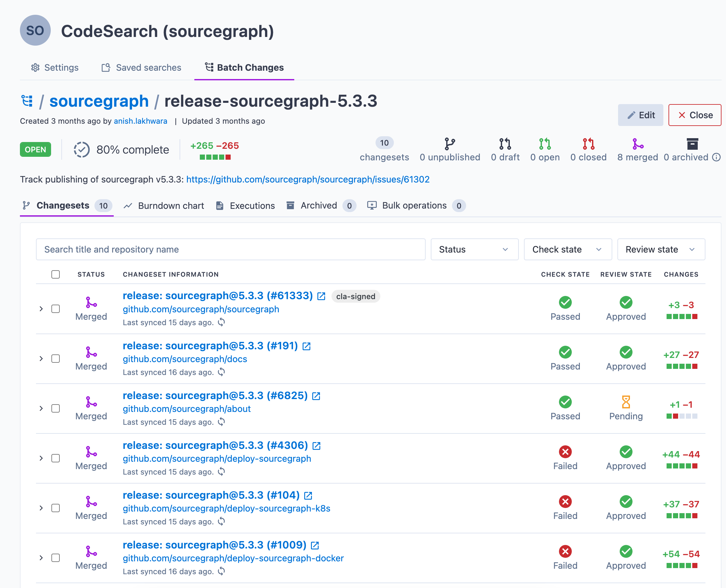Switch to the Settings tab
The image size is (726, 588).
(x=55, y=67)
